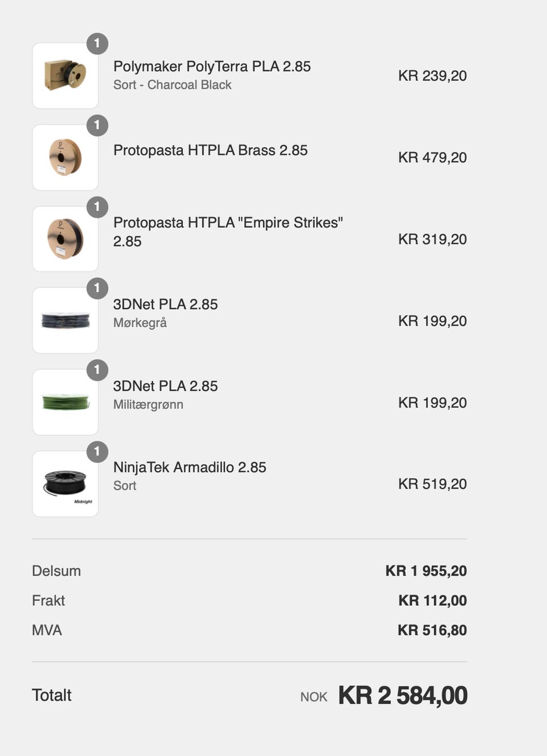Select the Militærgrønn variant label
This screenshot has height=756, width=547.
click(x=148, y=405)
